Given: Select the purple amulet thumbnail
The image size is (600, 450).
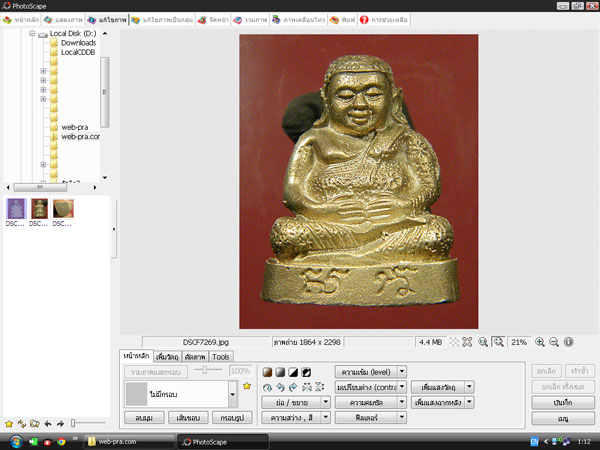Looking at the screenshot, I should pyautogui.click(x=16, y=209).
